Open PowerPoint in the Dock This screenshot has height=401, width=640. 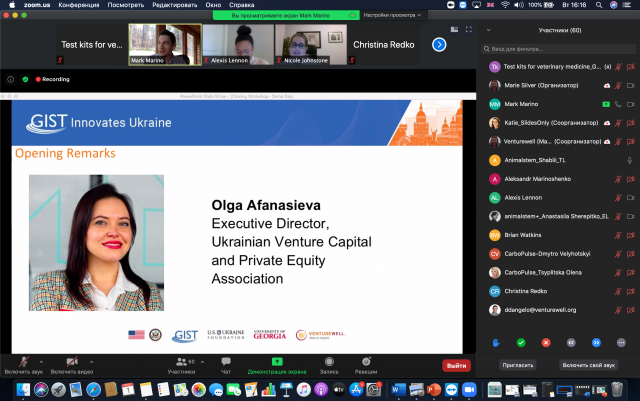[x=434, y=390]
